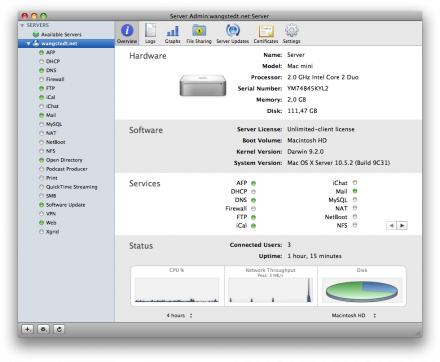Image resolution: width=440 pixels, height=362 pixels.
Task: Open the Macintosh HD disk popup
Action: (354, 315)
